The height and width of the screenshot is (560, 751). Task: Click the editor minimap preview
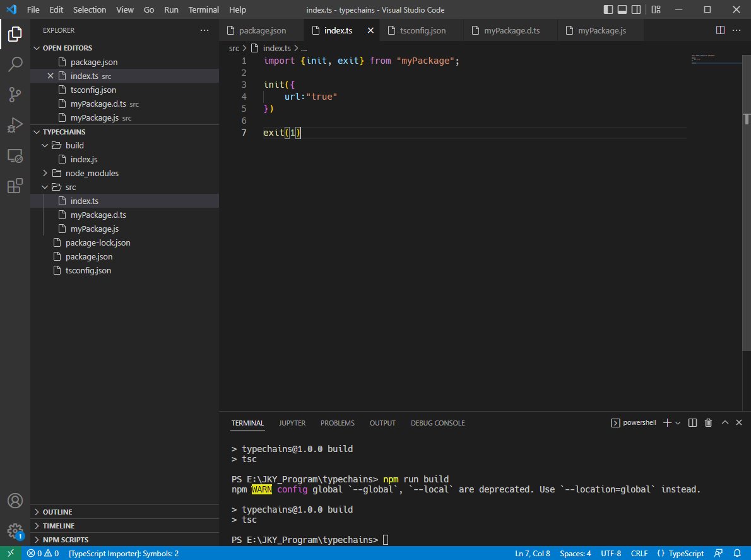tap(716, 59)
